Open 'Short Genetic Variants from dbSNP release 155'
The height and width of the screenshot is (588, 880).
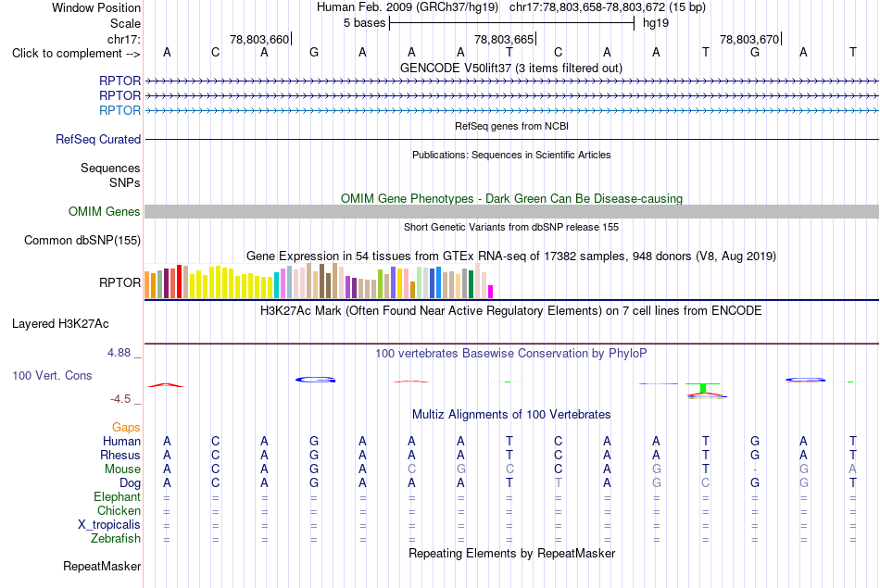point(511,227)
